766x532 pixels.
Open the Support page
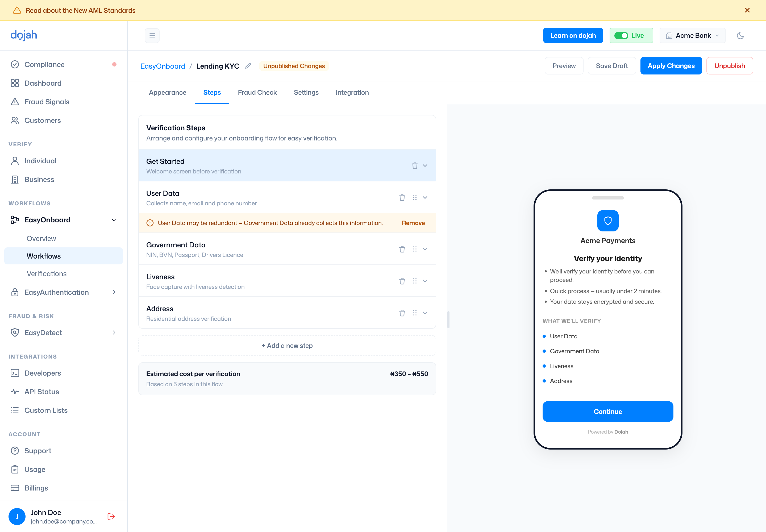(x=63, y=451)
